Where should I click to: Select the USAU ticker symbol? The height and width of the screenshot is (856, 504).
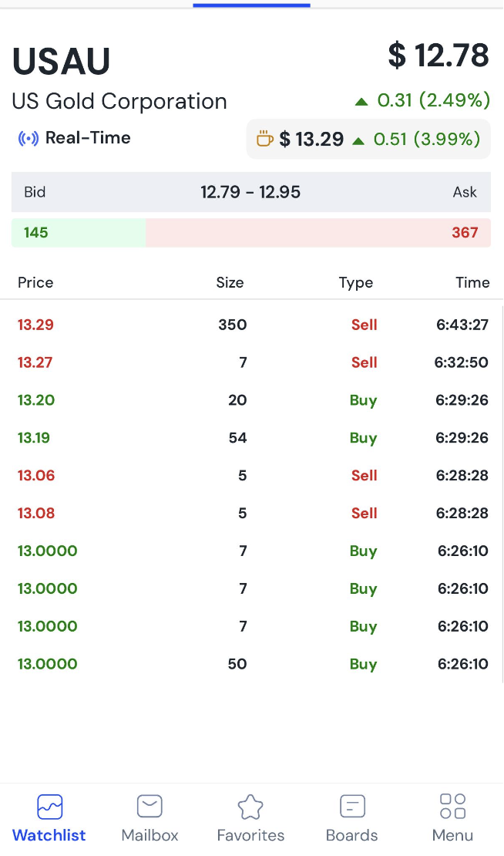(x=61, y=61)
